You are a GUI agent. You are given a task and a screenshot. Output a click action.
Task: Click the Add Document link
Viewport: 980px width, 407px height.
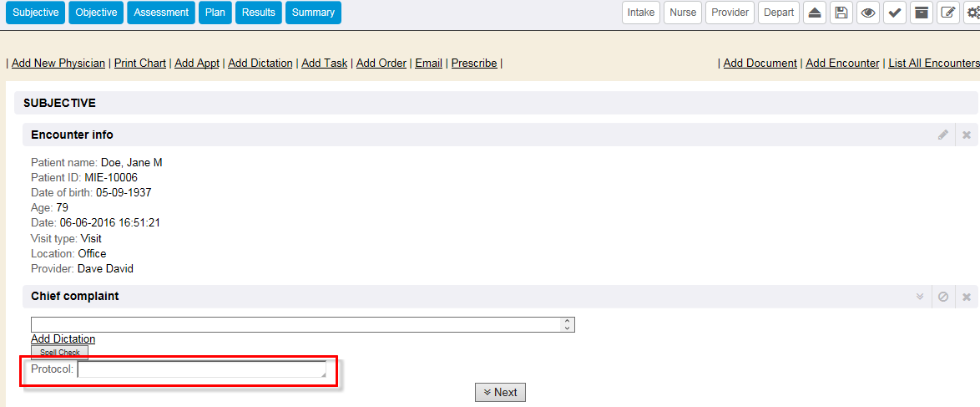760,64
